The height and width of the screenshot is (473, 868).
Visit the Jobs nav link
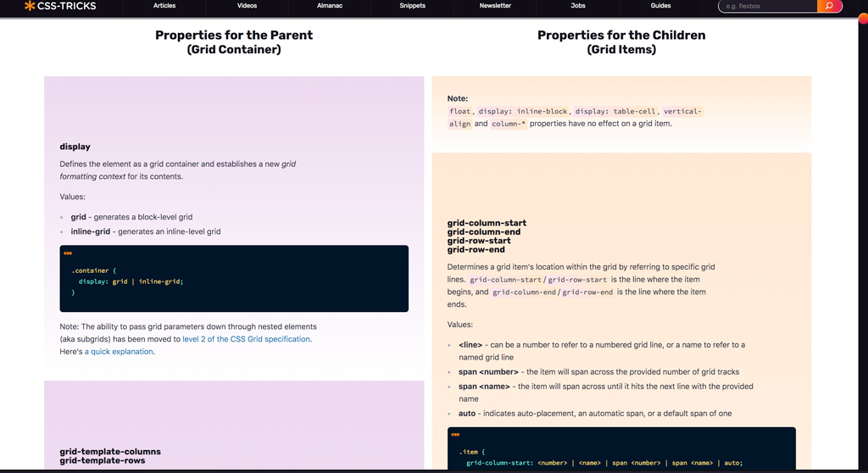click(x=578, y=6)
